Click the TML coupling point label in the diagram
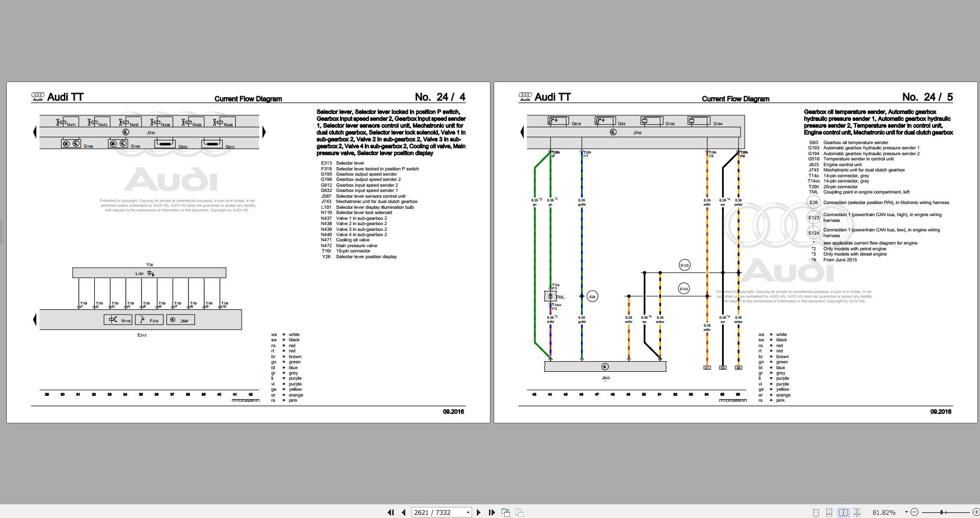Image resolution: width=980 pixels, height=518 pixels. 560,297
